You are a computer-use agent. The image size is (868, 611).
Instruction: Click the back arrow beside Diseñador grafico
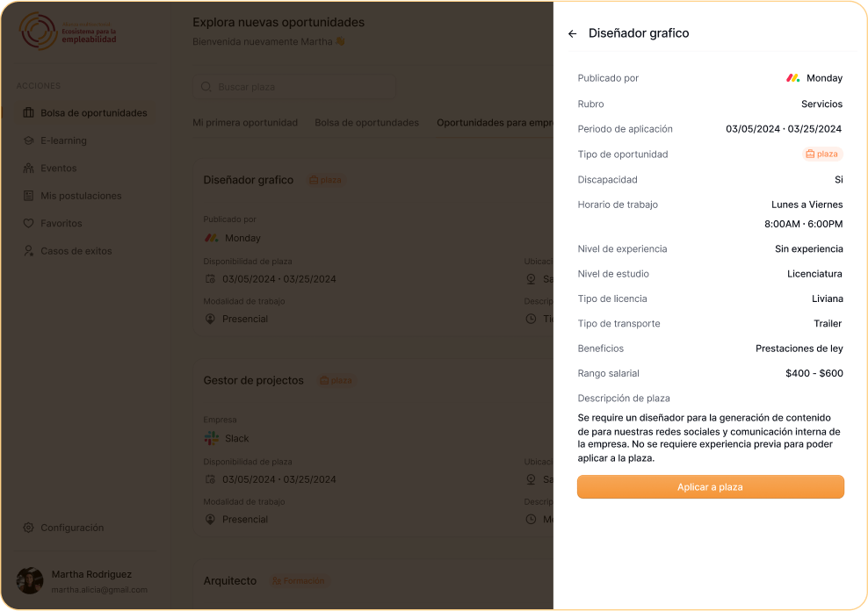pos(573,33)
